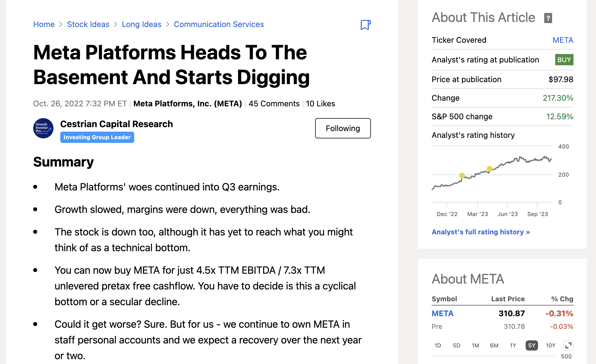Open META symbol in About META table
Viewport: 596px width, 364px height.
coord(442,313)
